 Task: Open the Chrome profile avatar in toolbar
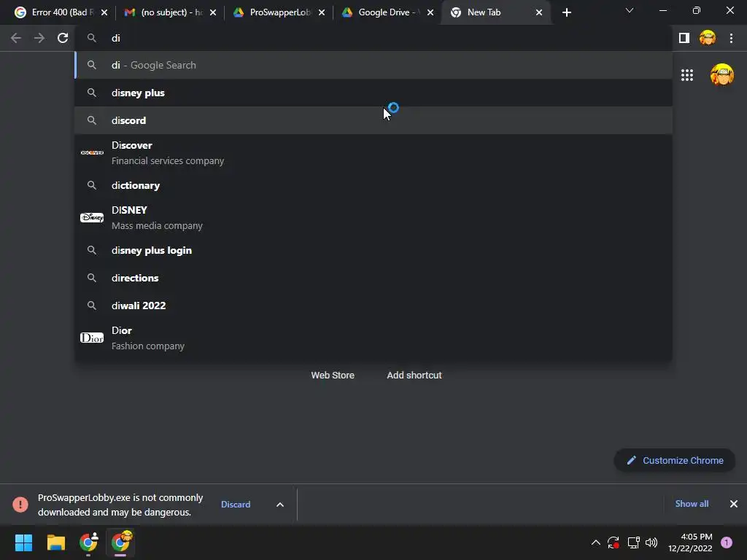[708, 38]
